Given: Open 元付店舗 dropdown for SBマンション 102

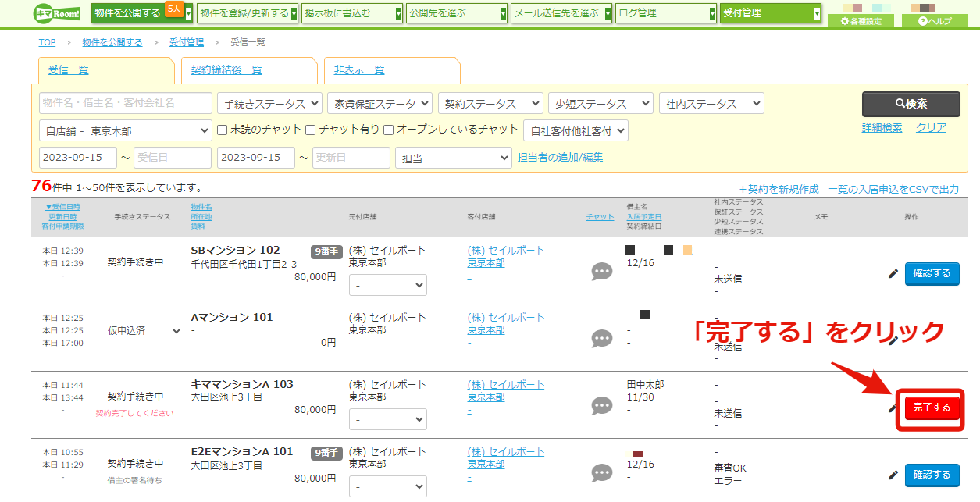Looking at the screenshot, I should [x=388, y=285].
